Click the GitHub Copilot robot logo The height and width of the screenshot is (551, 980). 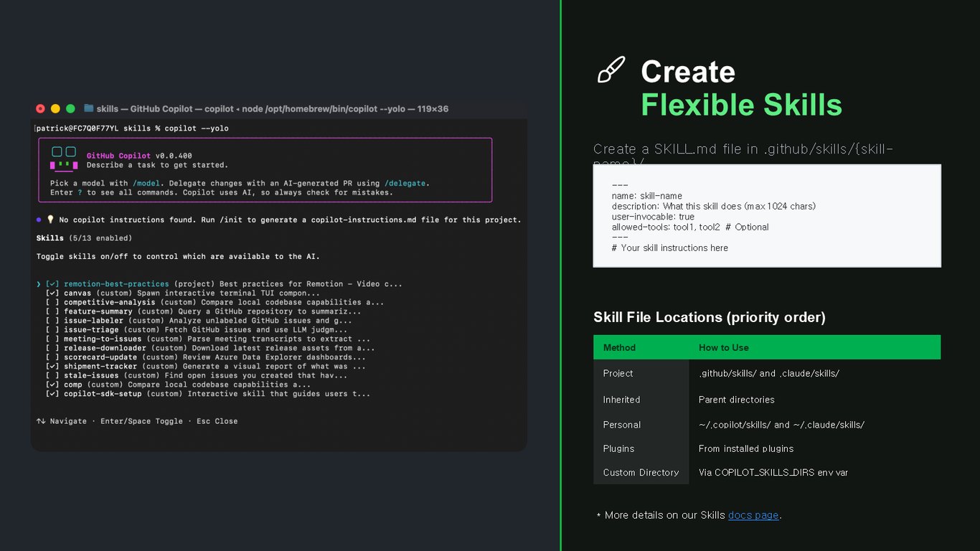point(64,159)
